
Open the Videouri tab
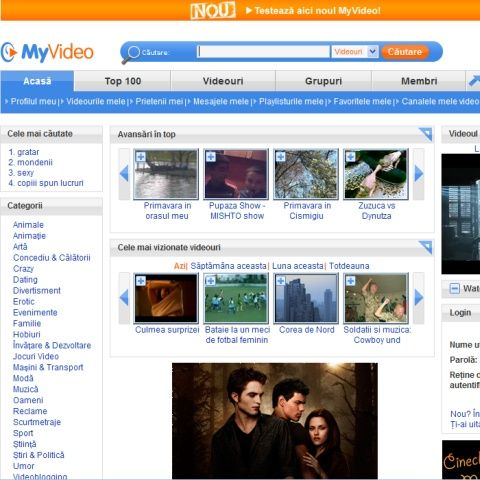click(x=223, y=81)
